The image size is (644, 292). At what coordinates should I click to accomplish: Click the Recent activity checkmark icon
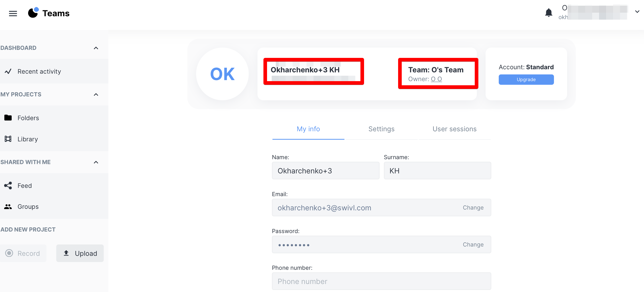click(x=8, y=71)
